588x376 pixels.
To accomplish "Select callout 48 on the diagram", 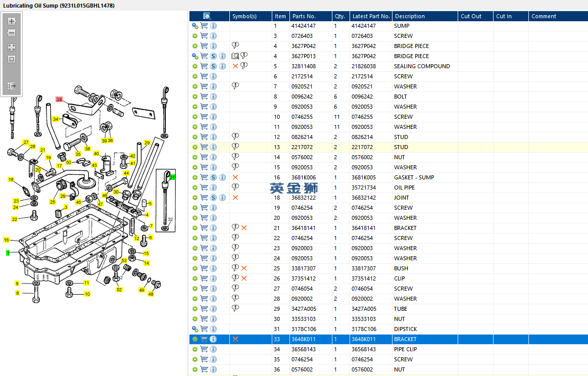I will 151,294.
